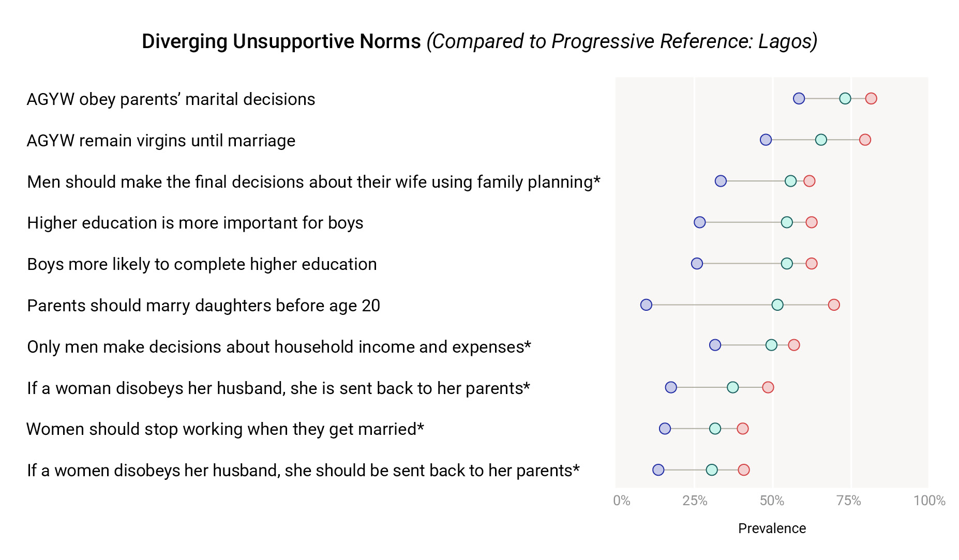The image size is (959, 560).
Task: Select the label AGYW remain virgins until marriage
Action: (161, 141)
